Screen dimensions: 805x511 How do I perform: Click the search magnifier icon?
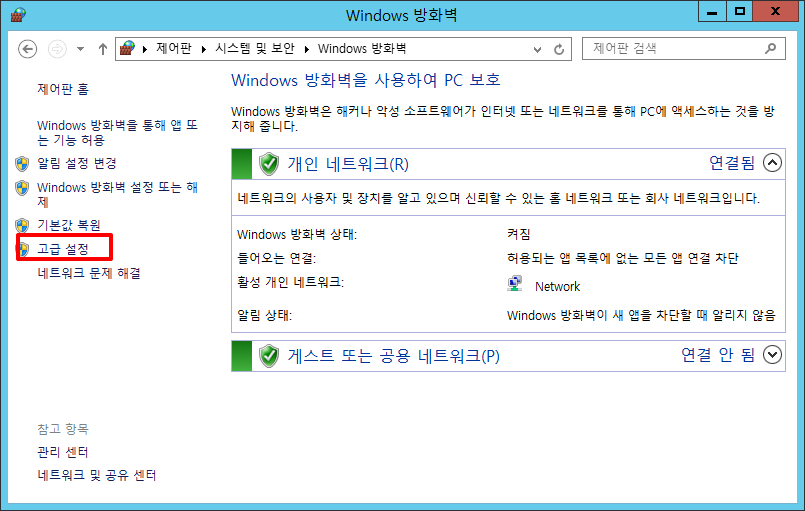771,49
